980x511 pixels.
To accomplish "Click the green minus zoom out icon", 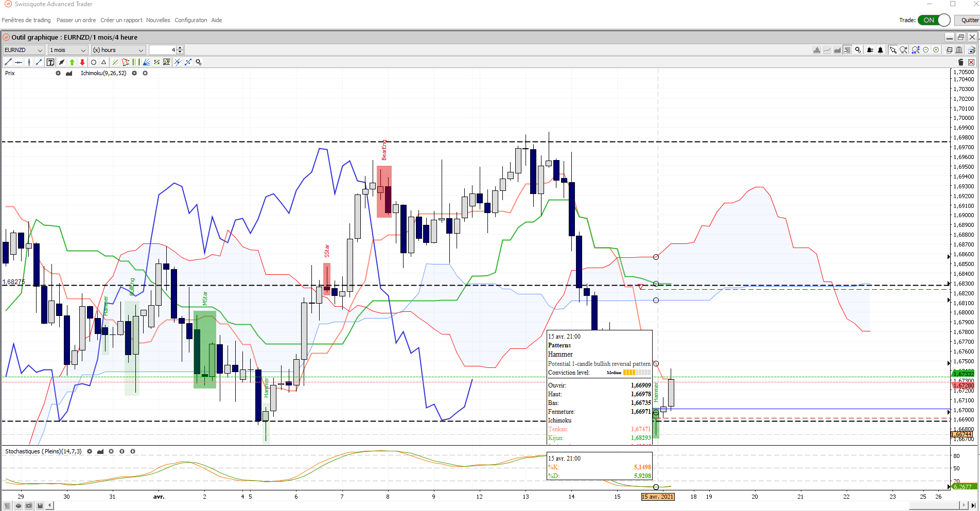I will [925, 50].
